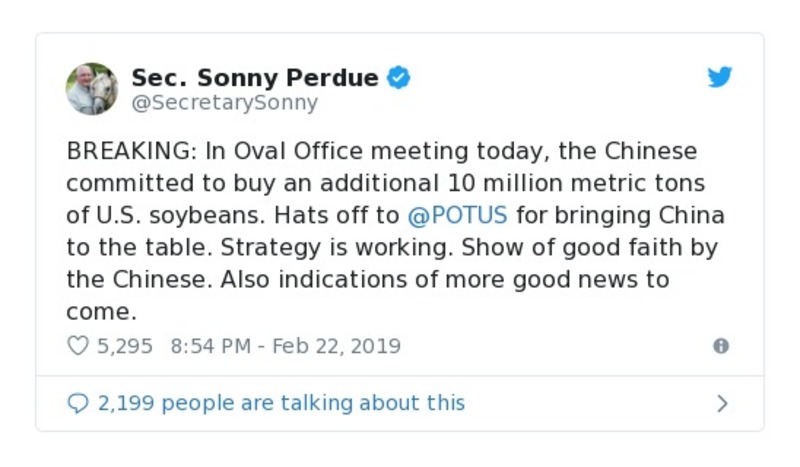
Task: Open the Sec. Sonny Perdue display name
Action: pyautogui.click(x=255, y=78)
